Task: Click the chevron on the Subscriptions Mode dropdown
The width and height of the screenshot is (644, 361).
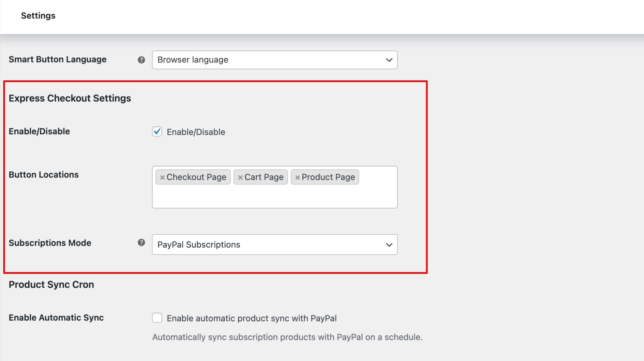Action: (x=389, y=245)
